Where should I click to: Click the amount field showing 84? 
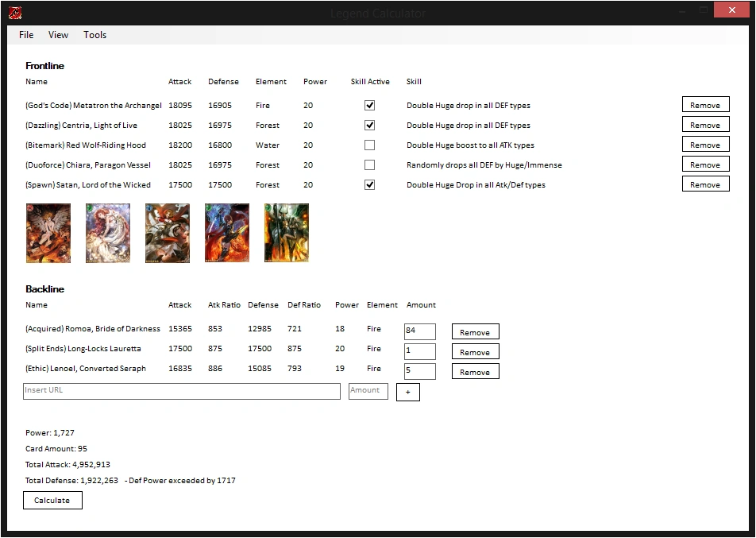click(419, 331)
